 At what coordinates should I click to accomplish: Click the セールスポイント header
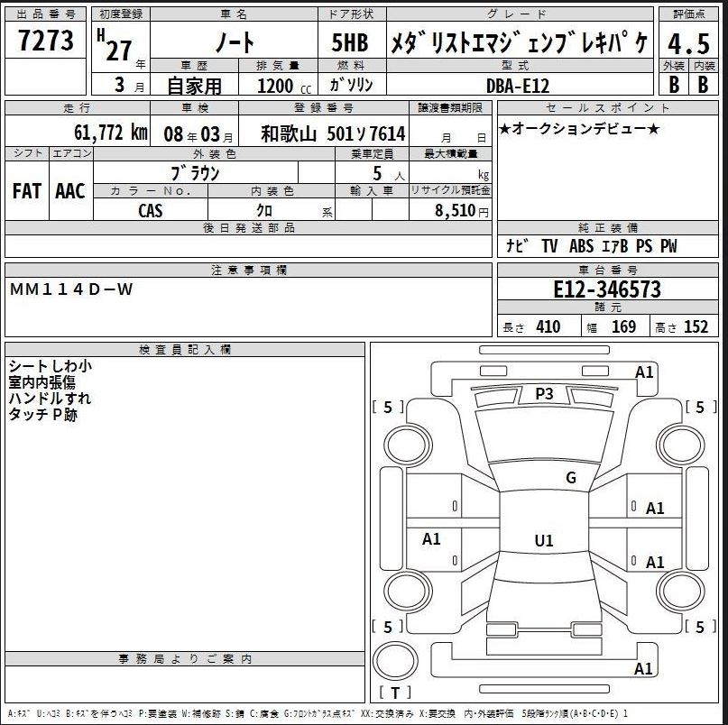608,107
